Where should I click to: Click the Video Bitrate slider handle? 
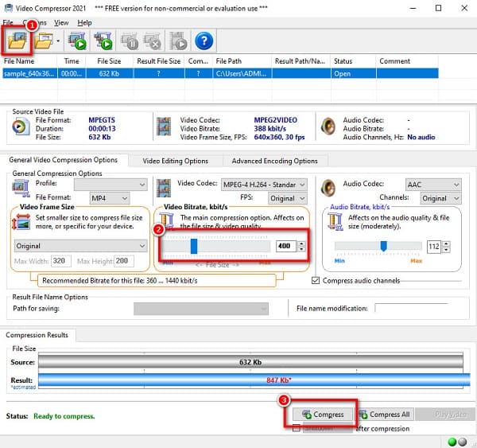point(194,246)
